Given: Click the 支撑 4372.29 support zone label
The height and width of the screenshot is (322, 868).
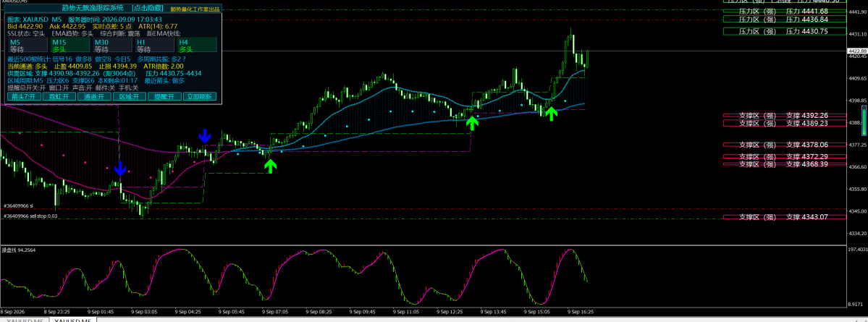Looking at the screenshot, I should pos(785,156).
